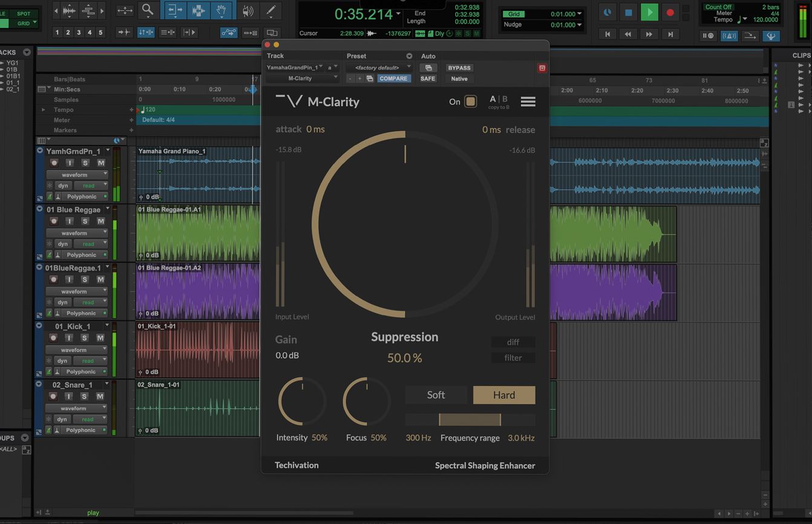Select the Zoomer magnifying glass tool
Screen dimensions: 812x524
click(147, 10)
